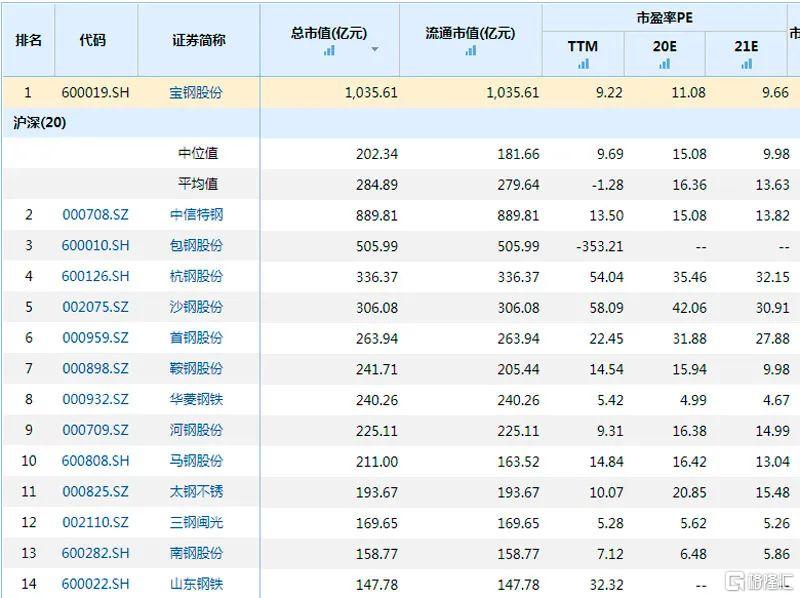Select median total market value 202.34

click(x=377, y=154)
